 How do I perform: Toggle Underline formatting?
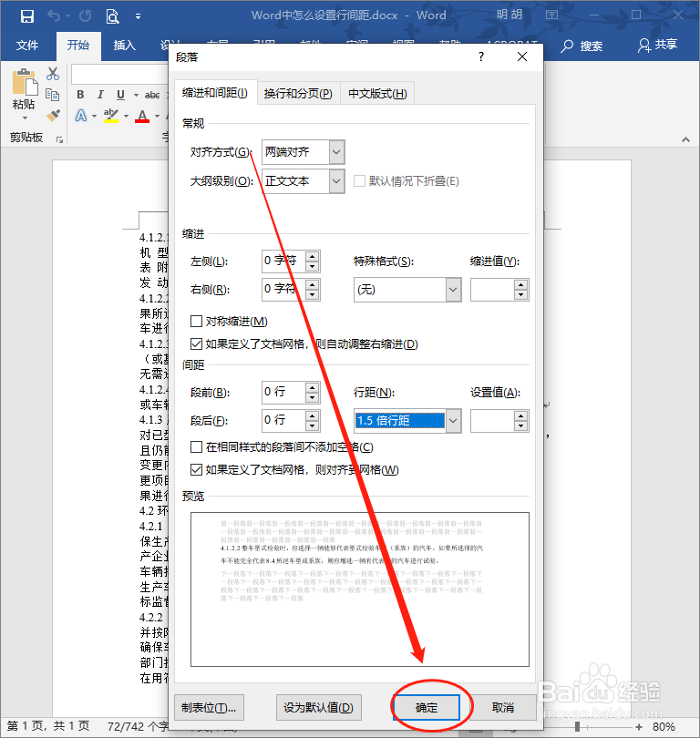click(120, 95)
